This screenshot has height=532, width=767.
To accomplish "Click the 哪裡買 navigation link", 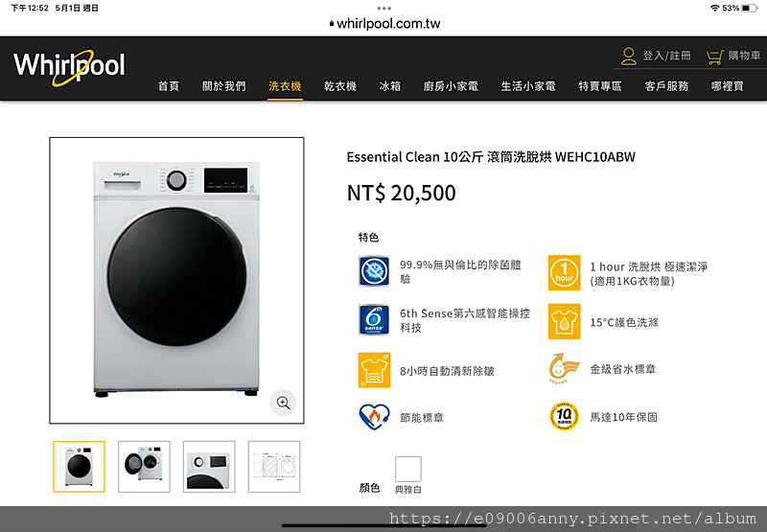I will click(727, 86).
